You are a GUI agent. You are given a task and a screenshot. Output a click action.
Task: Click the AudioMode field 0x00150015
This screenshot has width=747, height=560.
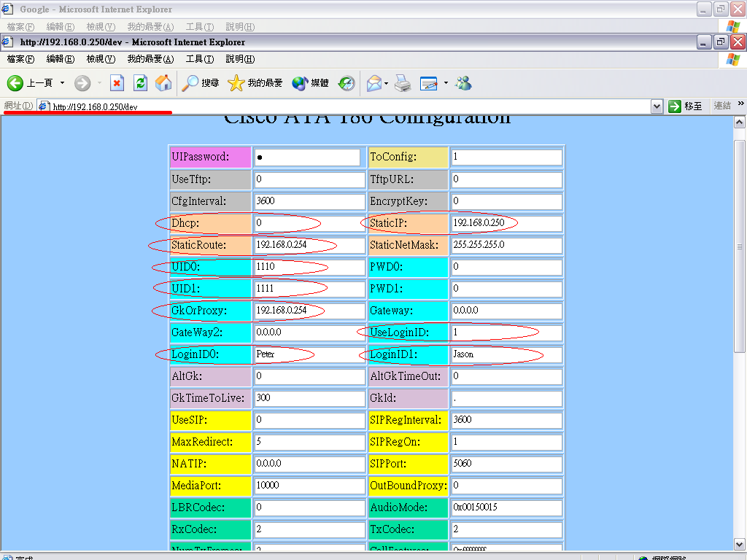point(506,507)
